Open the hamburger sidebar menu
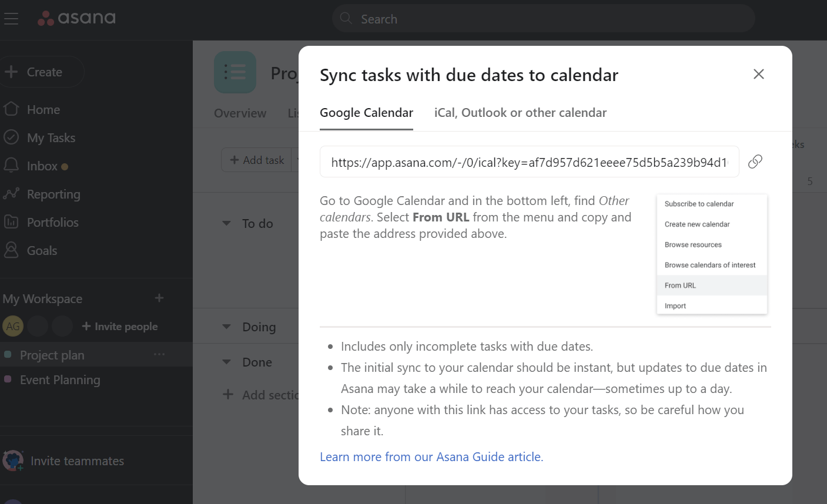This screenshot has height=504, width=827. tap(11, 19)
